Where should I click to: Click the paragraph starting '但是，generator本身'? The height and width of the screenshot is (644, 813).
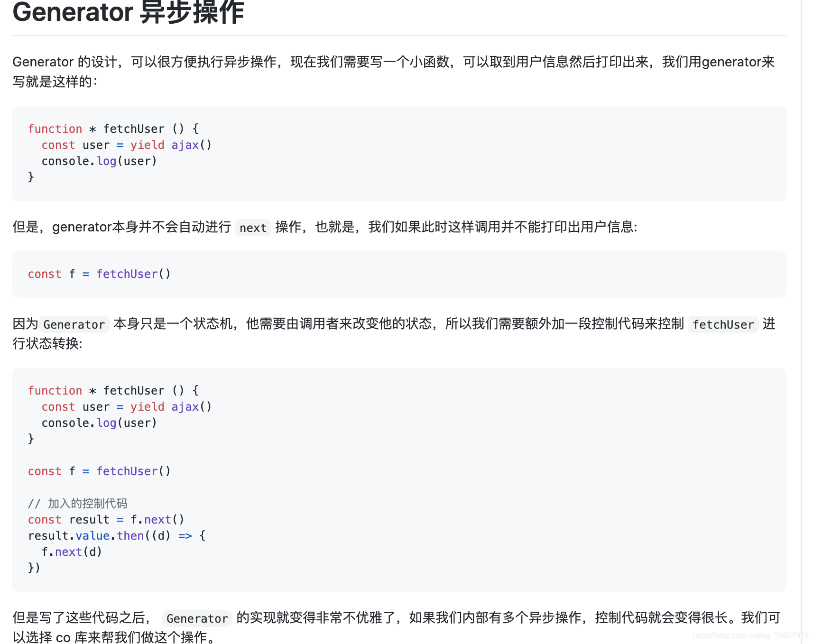(325, 227)
